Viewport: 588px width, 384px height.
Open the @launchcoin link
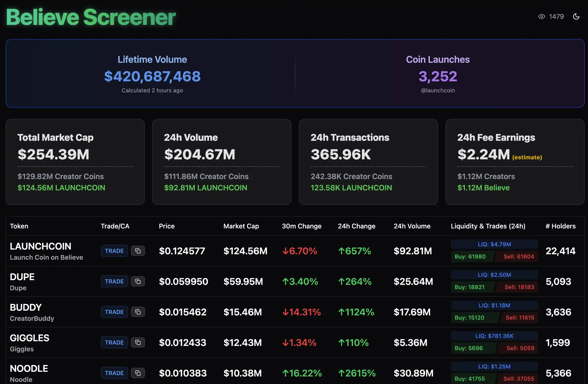[438, 90]
